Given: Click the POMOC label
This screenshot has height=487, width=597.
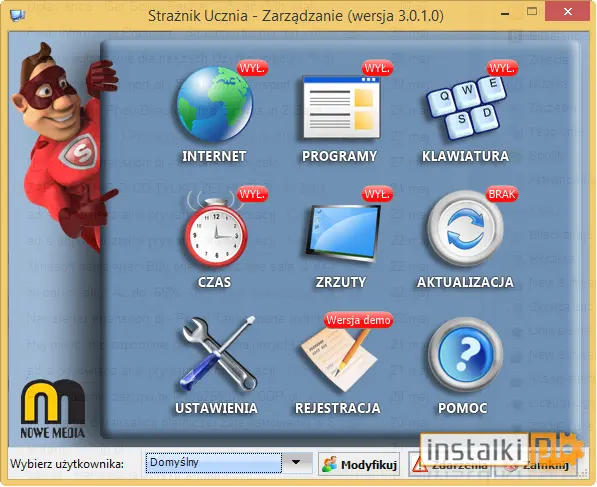Looking at the screenshot, I should 463,408.
